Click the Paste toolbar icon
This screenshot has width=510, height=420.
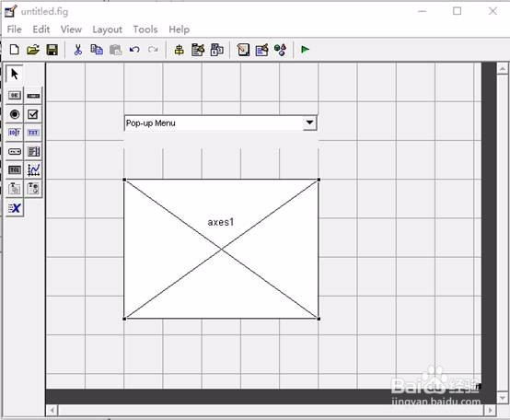115,50
